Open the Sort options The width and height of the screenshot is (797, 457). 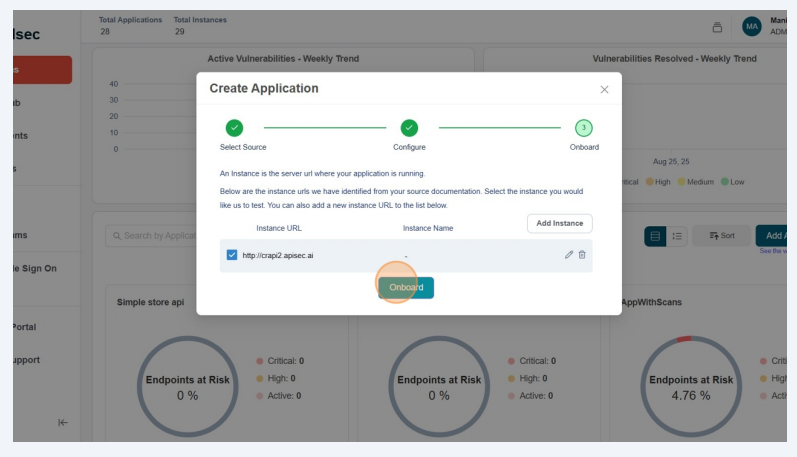(x=720, y=236)
